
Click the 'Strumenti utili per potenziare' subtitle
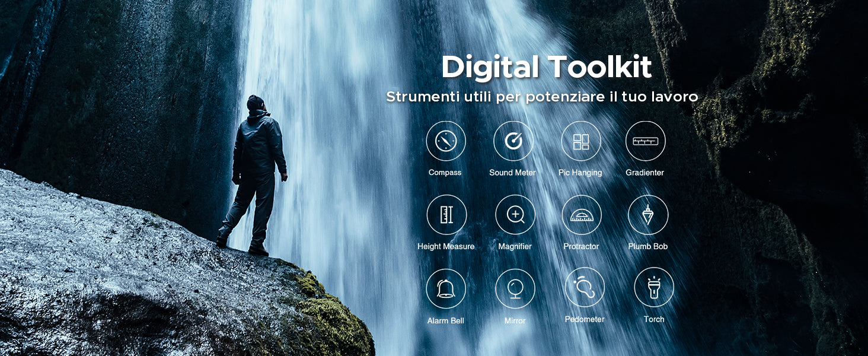click(x=541, y=97)
